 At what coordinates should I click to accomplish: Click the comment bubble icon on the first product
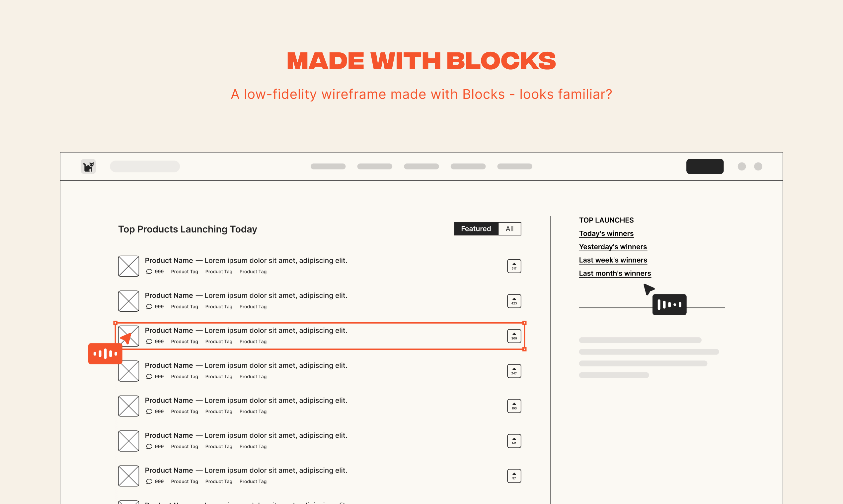coord(149,272)
